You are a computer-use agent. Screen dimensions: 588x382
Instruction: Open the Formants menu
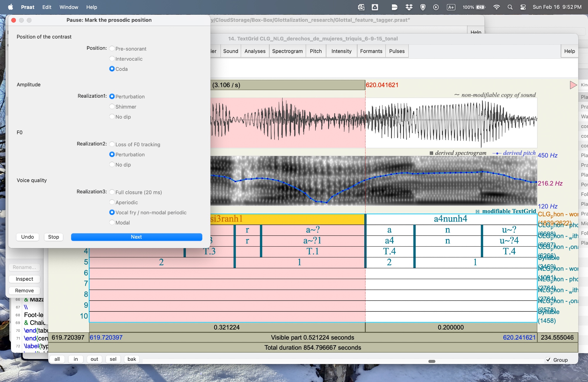coord(371,51)
